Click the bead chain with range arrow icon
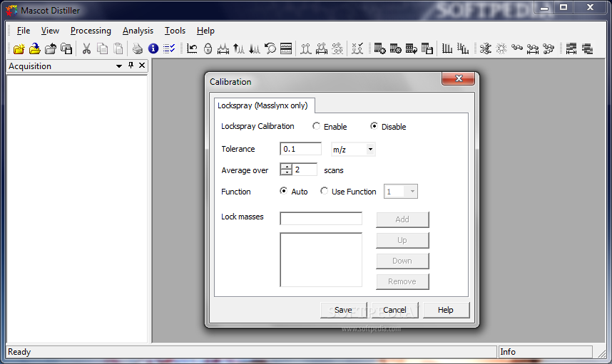612x364 pixels. 533,48
